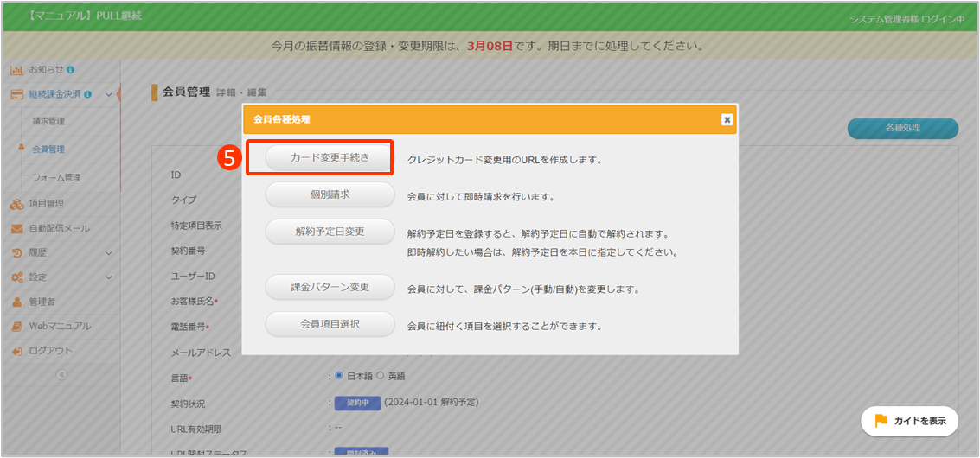This screenshot has height=458, width=980.
Task: Expand the 設定 submenu arrow
Action: pos(108,277)
